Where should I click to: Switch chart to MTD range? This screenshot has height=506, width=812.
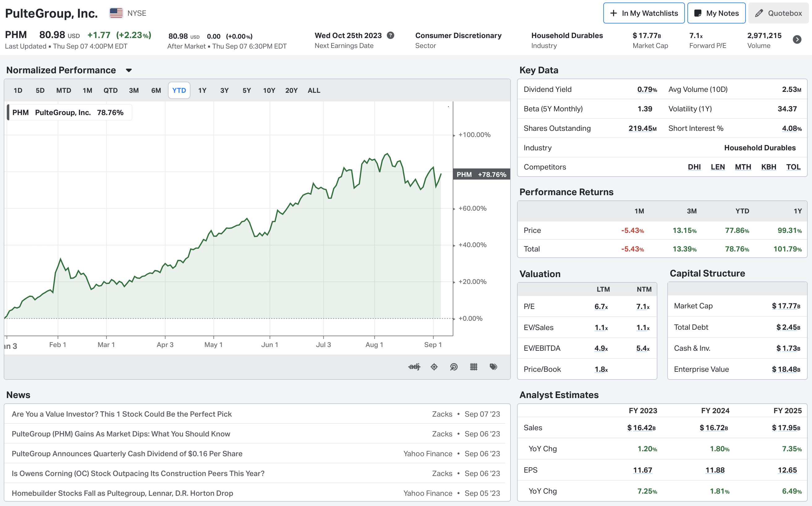click(64, 90)
